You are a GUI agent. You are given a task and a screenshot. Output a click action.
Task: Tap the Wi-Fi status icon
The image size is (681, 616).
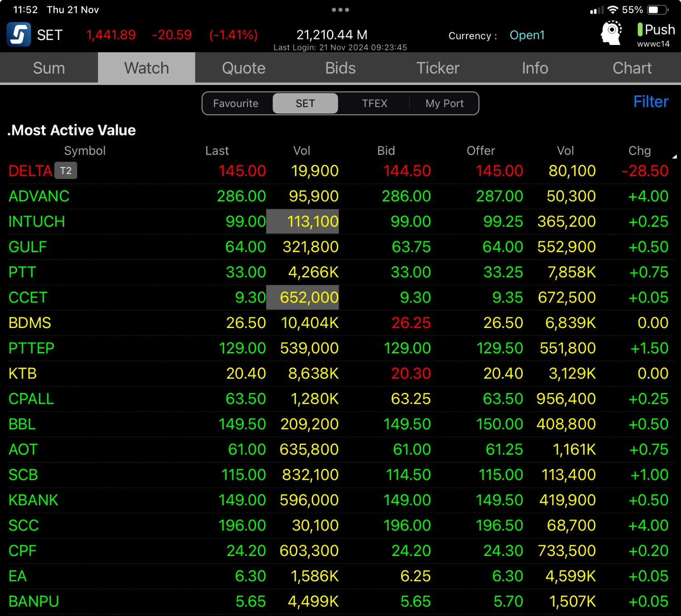tap(613, 10)
